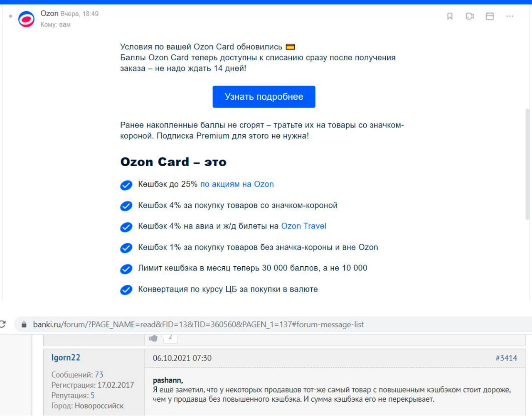
Task: Click the unread dot beside the Ozon avatar
Action: [x=10, y=17]
